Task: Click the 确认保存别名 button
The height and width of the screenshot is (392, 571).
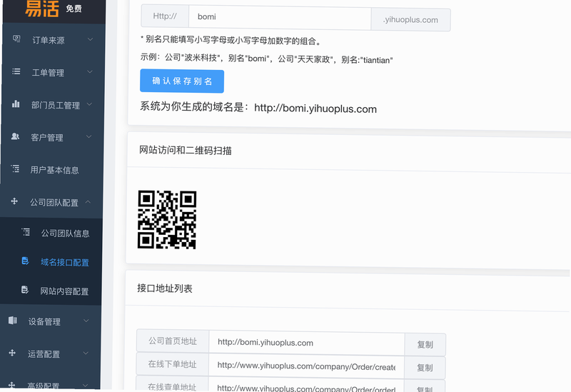Action: point(182,81)
